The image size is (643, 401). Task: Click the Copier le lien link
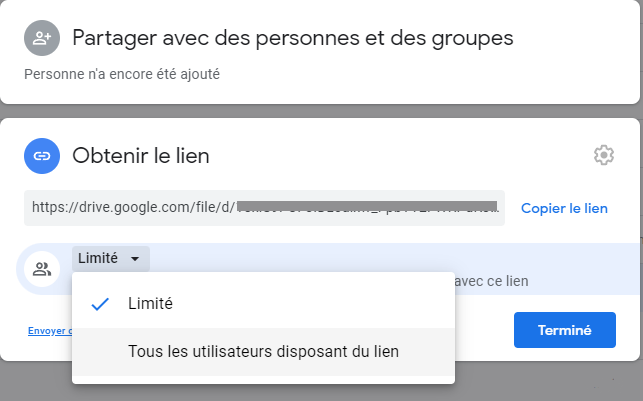(x=564, y=208)
